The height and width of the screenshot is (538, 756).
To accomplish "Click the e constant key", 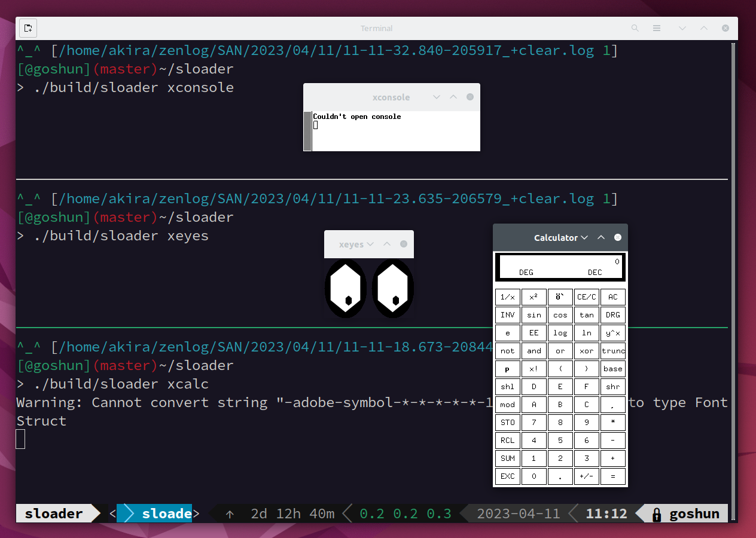I will pyautogui.click(x=508, y=333).
